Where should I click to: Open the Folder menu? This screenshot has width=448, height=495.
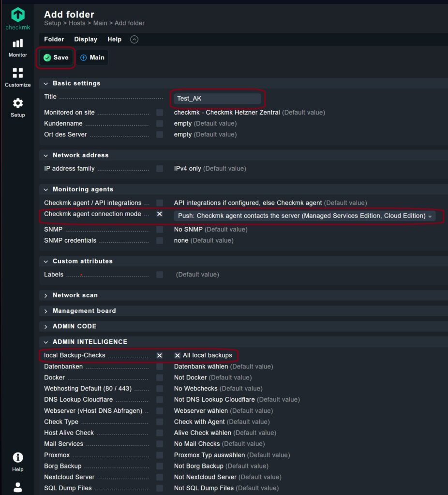click(54, 39)
